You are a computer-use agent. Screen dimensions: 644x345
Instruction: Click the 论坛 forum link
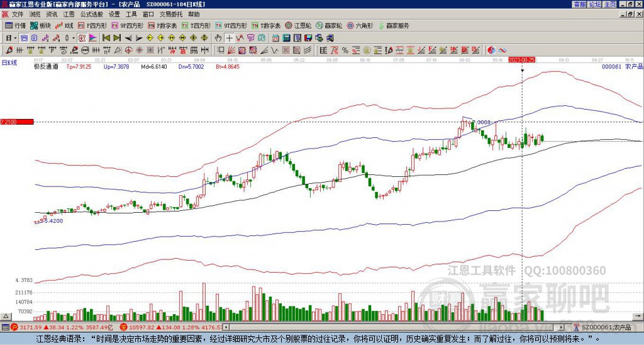pos(595,4)
